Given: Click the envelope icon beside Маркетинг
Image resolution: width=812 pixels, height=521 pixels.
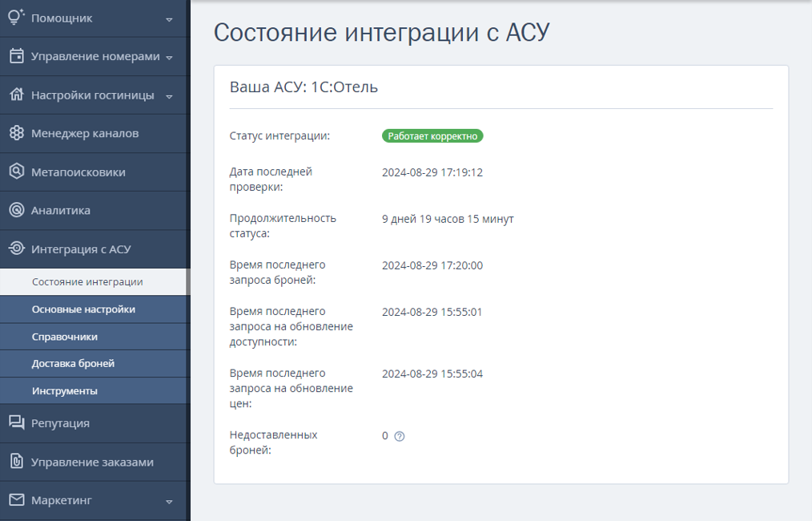Looking at the screenshot, I should pyautogui.click(x=17, y=499).
